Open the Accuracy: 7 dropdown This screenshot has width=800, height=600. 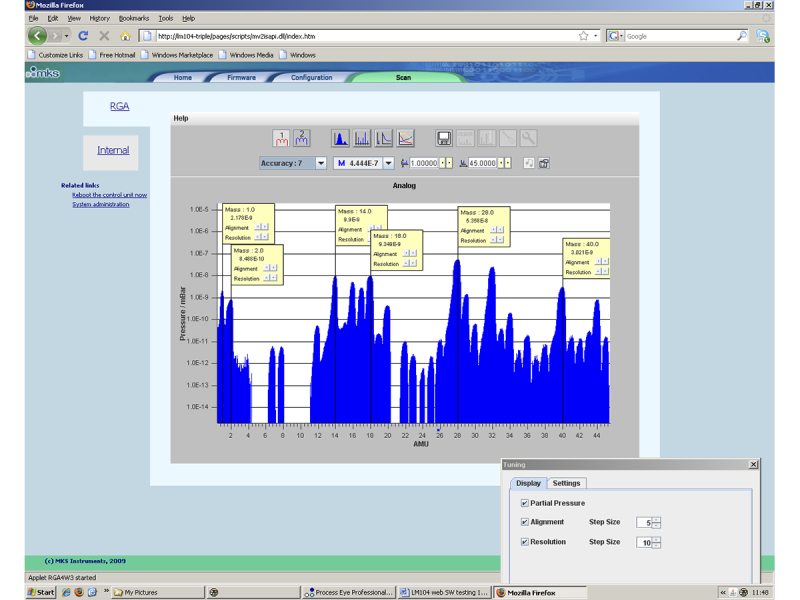point(321,162)
